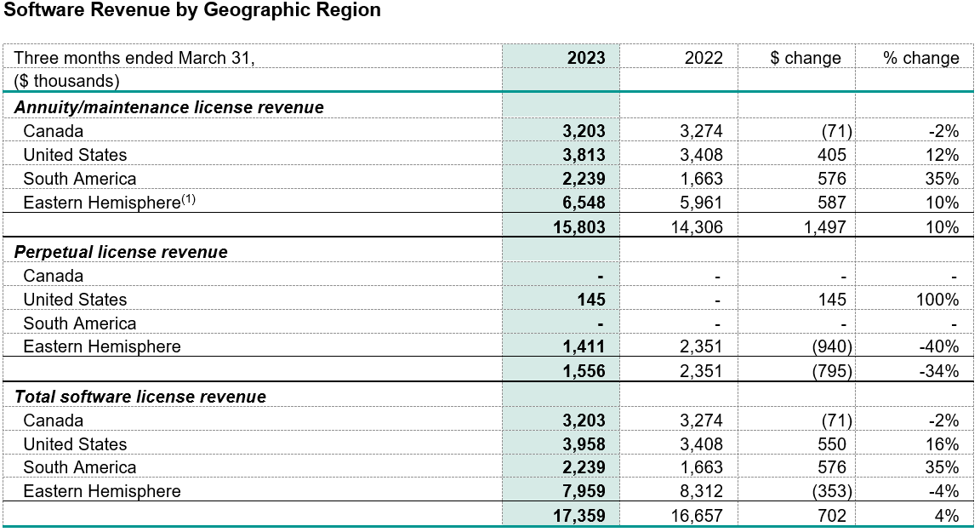The image size is (980, 532).
Task: Click the 2022 column header
Action: coord(704,58)
